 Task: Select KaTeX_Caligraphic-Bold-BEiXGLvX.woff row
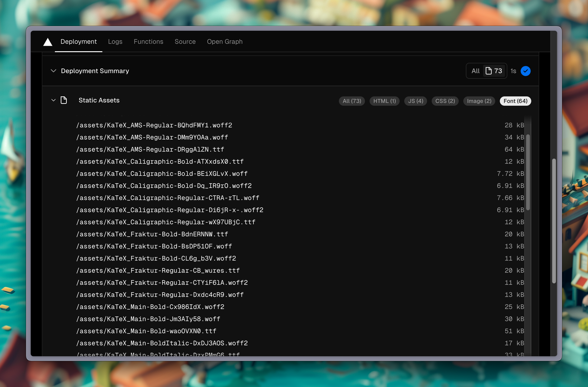(300, 174)
